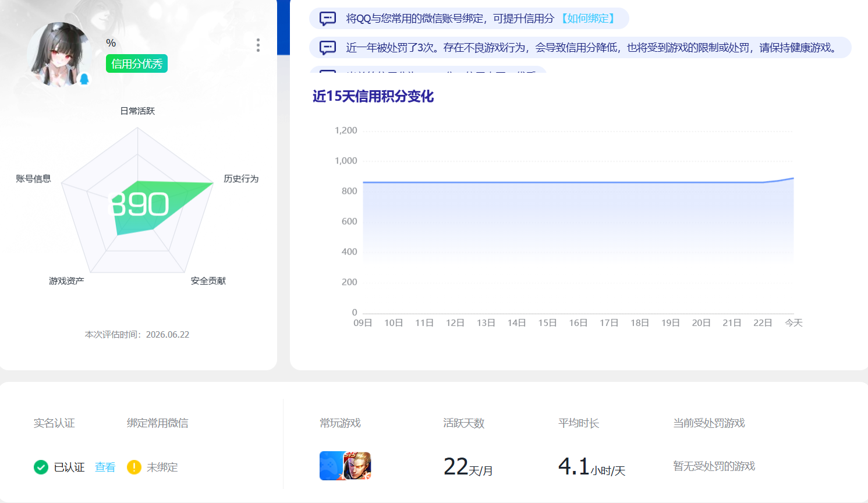This screenshot has height=503, width=868.
Task: Click the yellow warning icon beside 未绑定
Action: [x=134, y=467]
